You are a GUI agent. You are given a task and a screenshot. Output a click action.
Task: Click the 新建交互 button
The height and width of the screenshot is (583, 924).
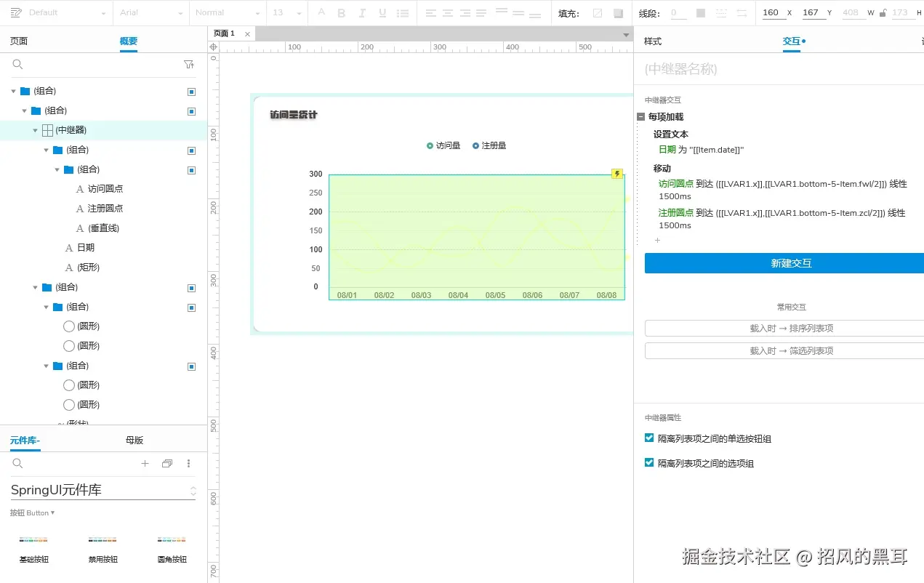[784, 263]
